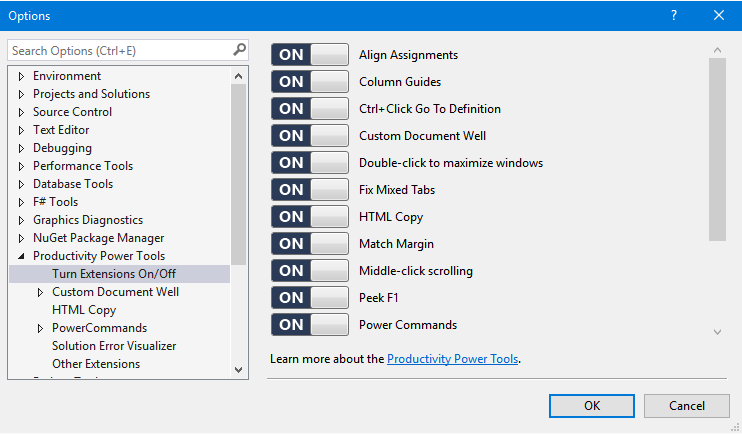
Task: Disable Double-click to maximize windows
Action: tap(310, 162)
